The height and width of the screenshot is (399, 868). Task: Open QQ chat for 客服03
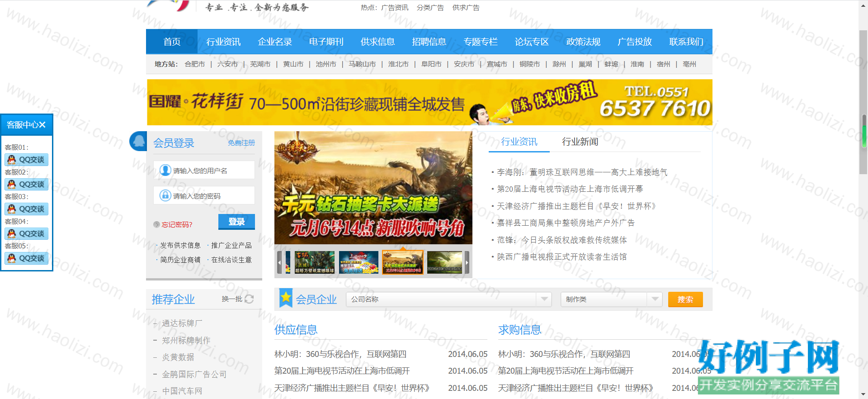click(27, 209)
